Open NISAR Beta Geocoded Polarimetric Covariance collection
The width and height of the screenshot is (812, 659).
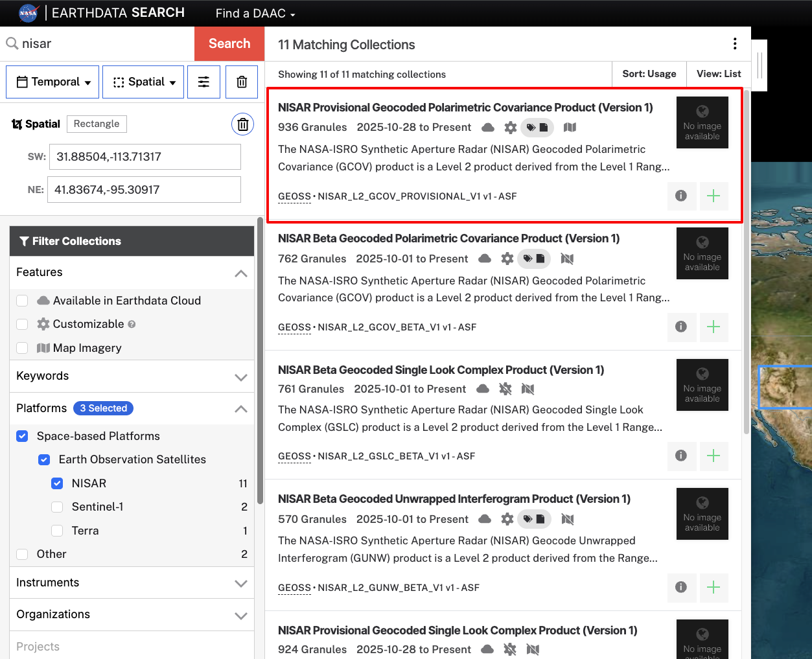(x=448, y=238)
